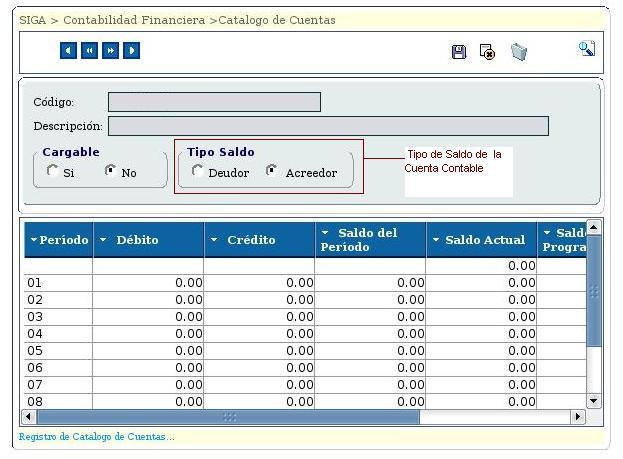Open the Crédito column dropdown arrow

point(214,240)
